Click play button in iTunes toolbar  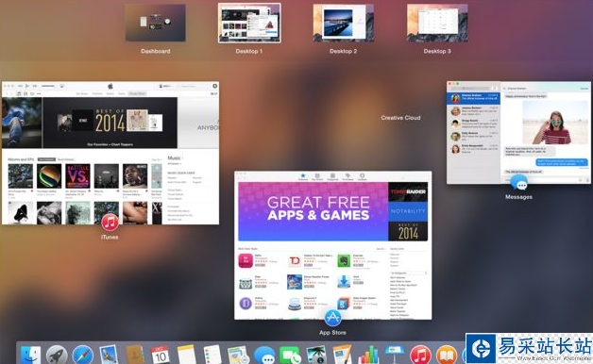(x=27, y=86)
